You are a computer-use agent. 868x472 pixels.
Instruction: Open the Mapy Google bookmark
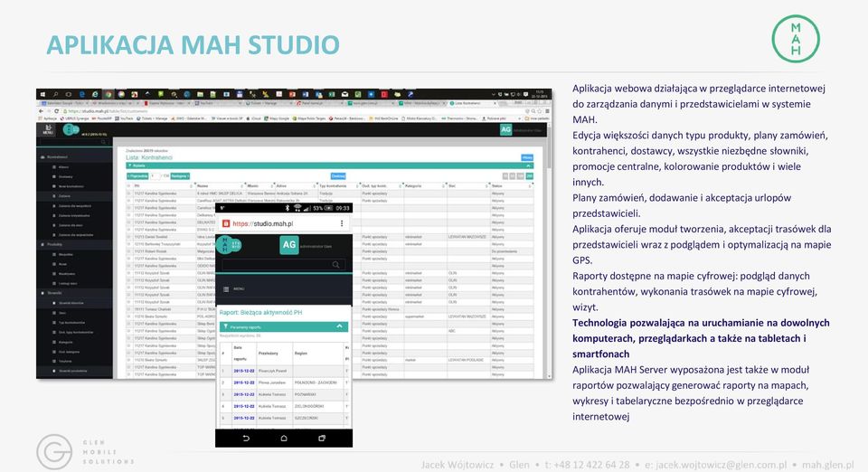(277, 118)
